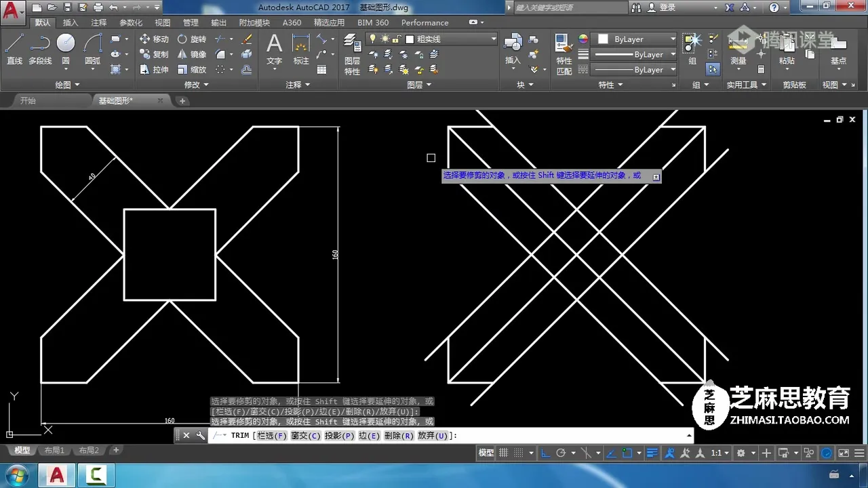Click the object color wheel icon
The height and width of the screenshot is (488, 868).
pyautogui.click(x=583, y=39)
